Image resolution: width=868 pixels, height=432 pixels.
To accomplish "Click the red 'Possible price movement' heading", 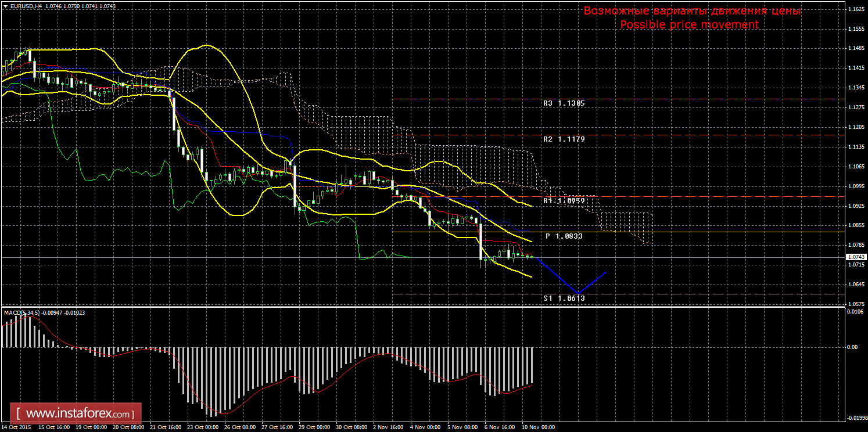I will pyautogui.click(x=689, y=24).
